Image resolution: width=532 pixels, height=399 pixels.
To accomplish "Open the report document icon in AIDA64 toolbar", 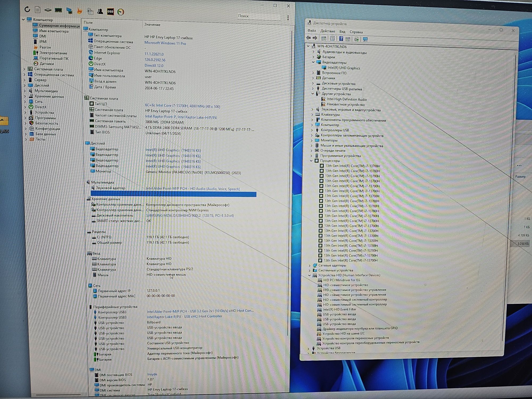I will pyautogui.click(x=38, y=10).
